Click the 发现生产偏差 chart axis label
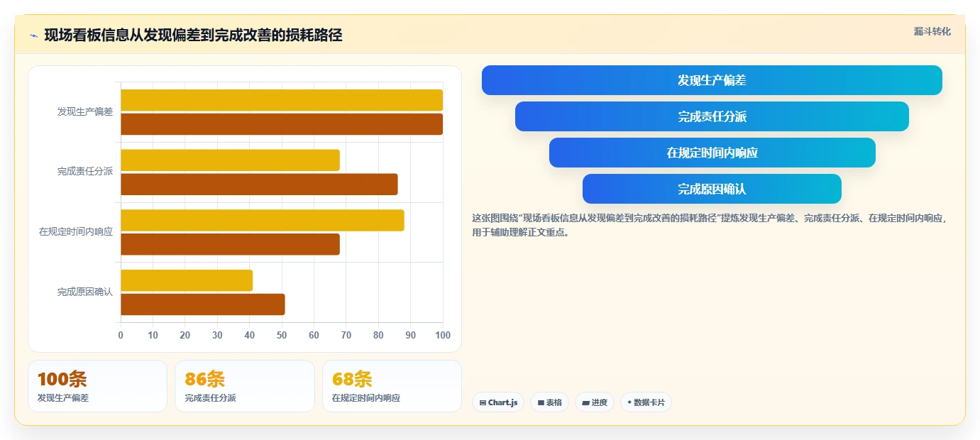This screenshot has height=440, width=980. point(85,112)
